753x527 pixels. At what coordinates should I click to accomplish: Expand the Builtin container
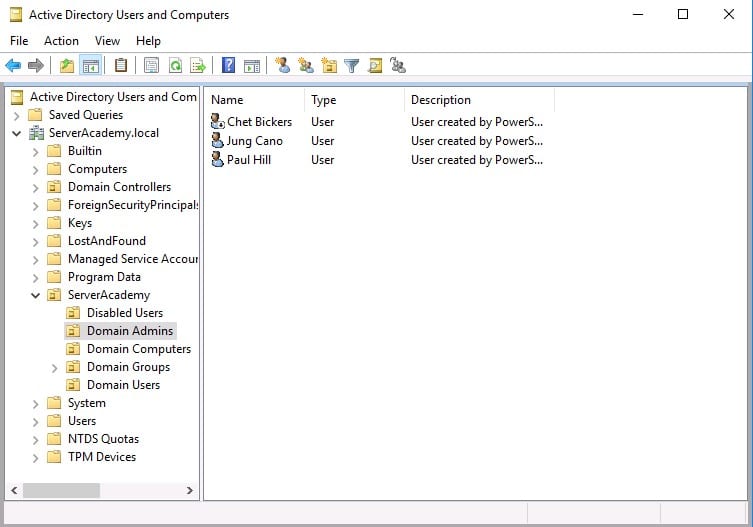click(x=35, y=151)
